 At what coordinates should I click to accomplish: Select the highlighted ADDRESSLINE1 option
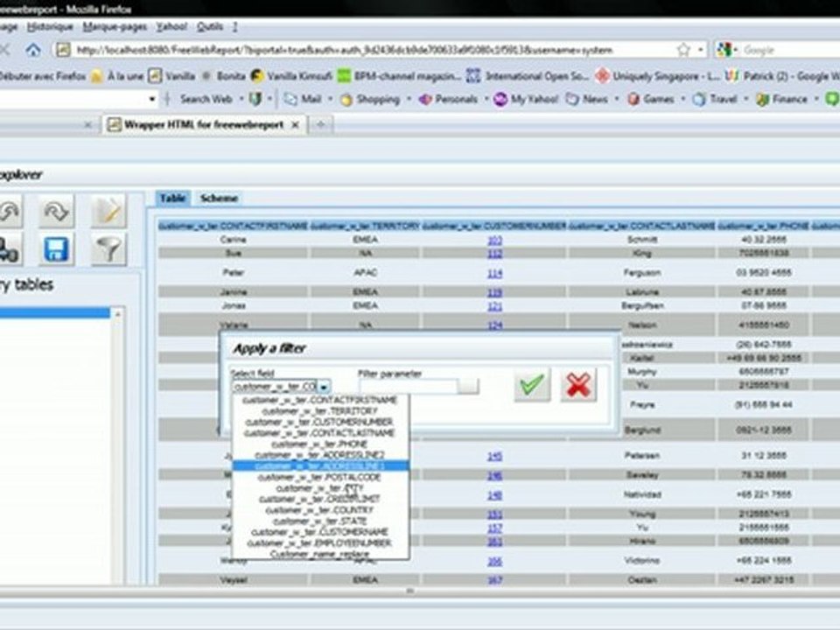tap(319, 466)
